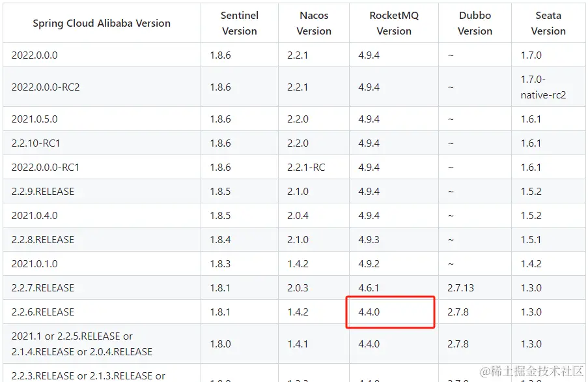Click RocketMQ value 4.9.2
This screenshot has width=588, height=382.
point(369,263)
